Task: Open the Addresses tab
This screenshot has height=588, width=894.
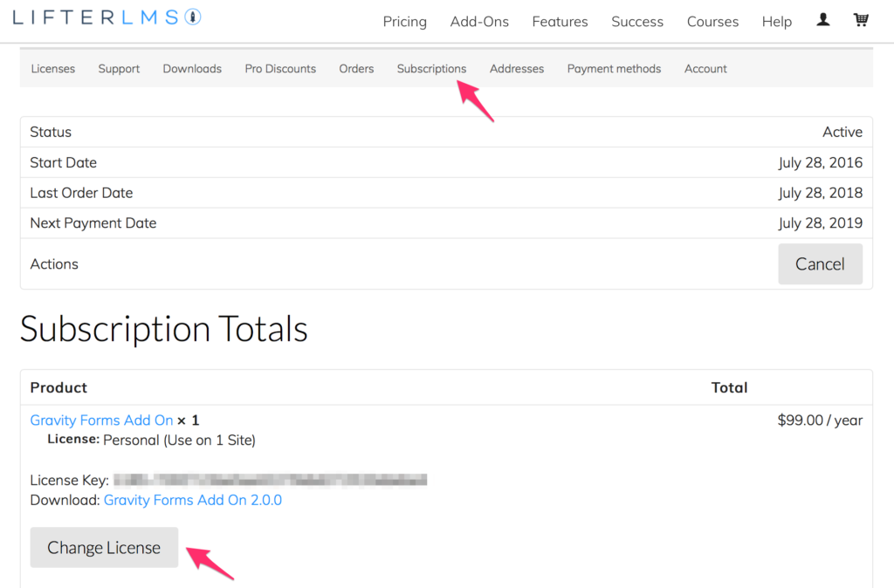Action: coord(517,68)
